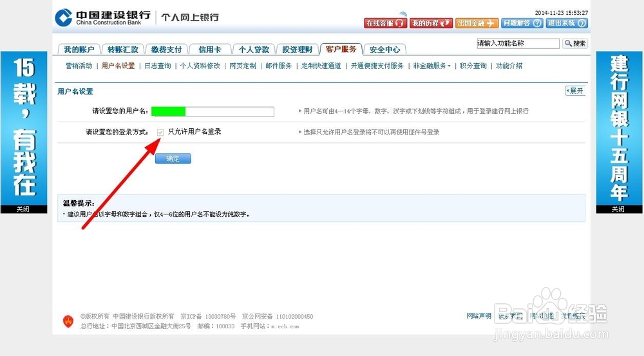Click the 用户名设置 section heading
This screenshot has width=644, height=356.
(75, 91)
